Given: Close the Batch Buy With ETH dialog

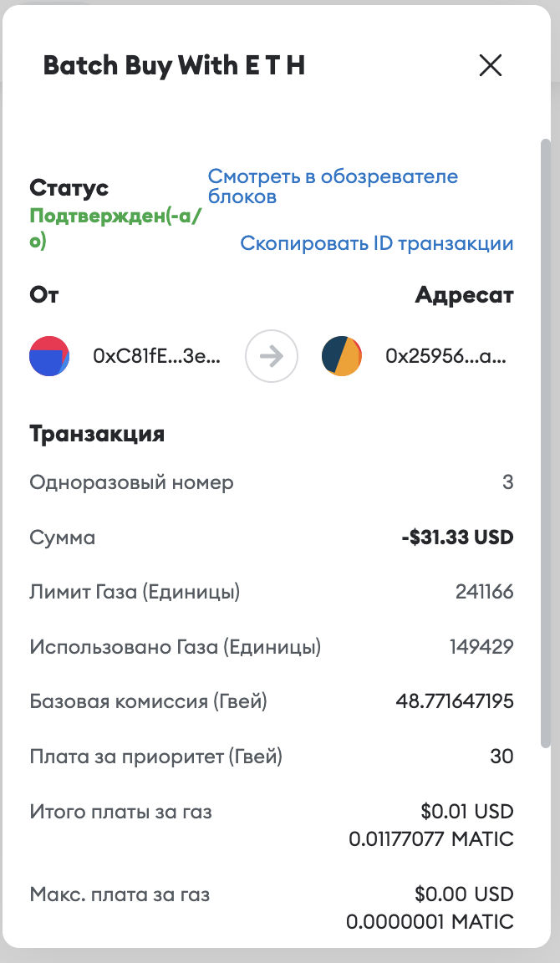Looking at the screenshot, I should (490, 65).
